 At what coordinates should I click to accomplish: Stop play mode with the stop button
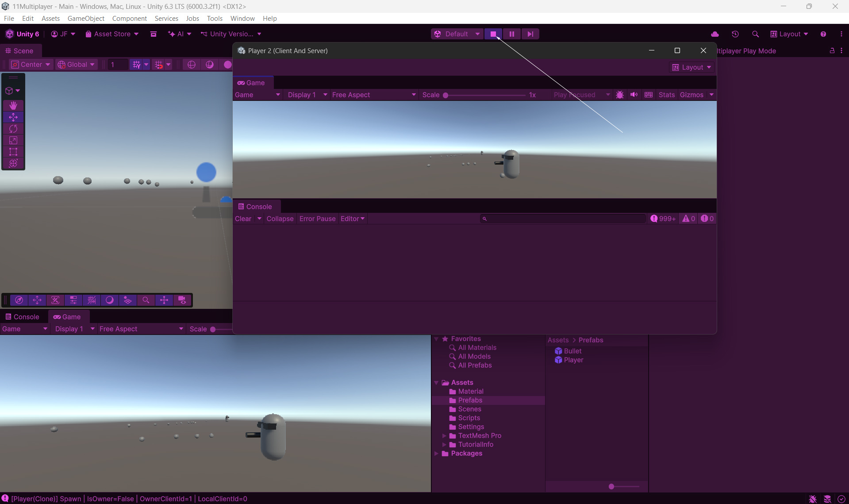[x=493, y=34]
